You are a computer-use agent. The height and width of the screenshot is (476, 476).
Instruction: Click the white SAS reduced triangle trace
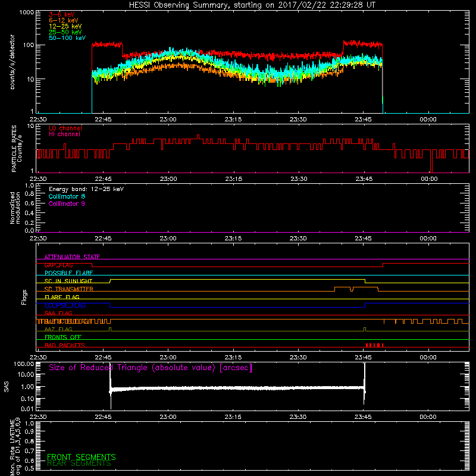237,388
